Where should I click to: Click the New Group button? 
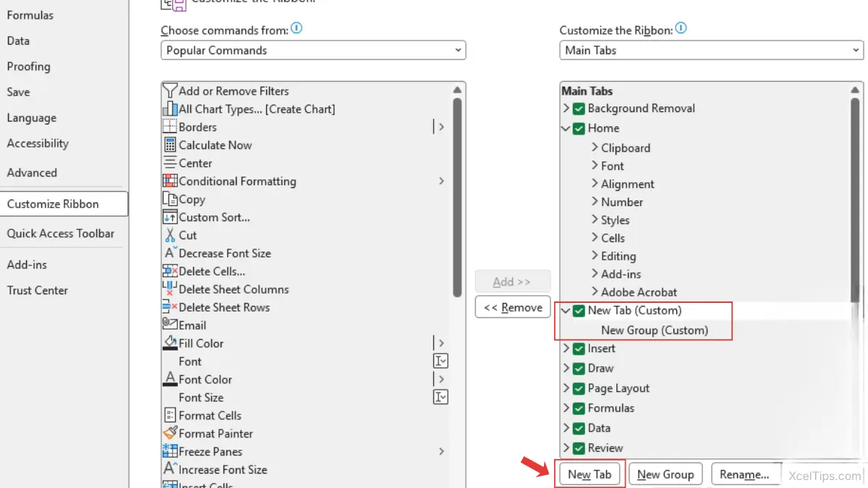pyautogui.click(x=665, y=474)
